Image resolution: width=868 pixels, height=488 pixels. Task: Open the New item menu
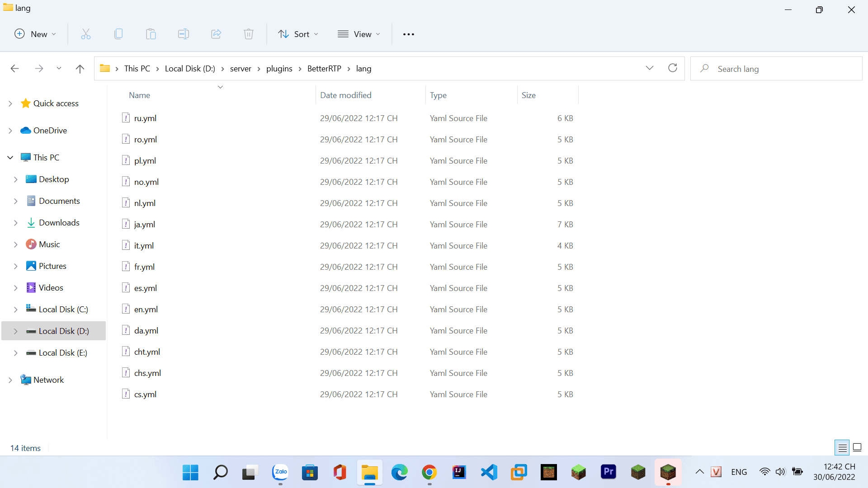point(35,34)
